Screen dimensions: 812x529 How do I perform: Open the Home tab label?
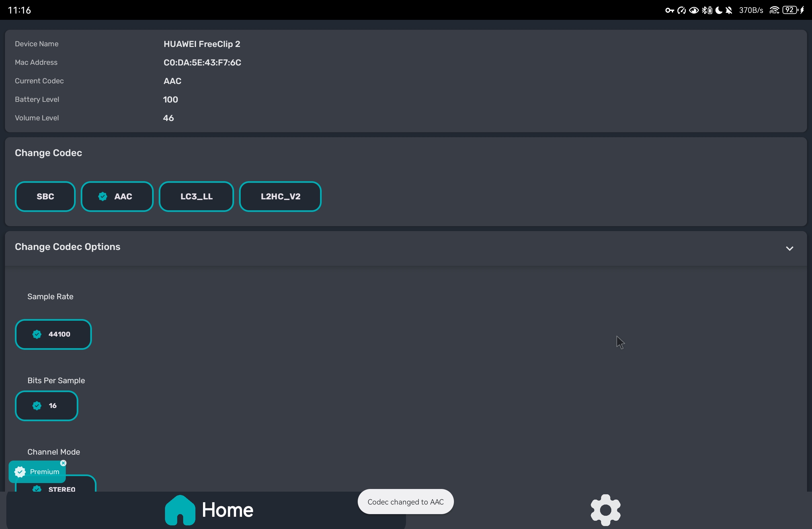pyautogui.click(x=227, y=510)
